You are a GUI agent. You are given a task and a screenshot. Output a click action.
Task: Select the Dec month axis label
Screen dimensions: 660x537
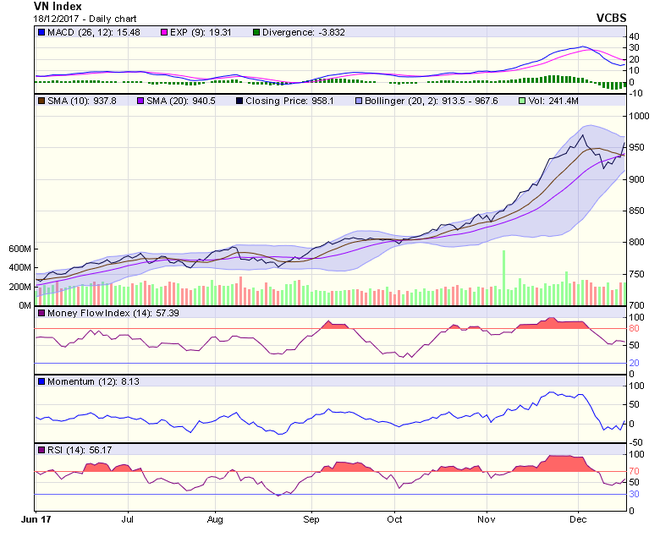point(578,521)
